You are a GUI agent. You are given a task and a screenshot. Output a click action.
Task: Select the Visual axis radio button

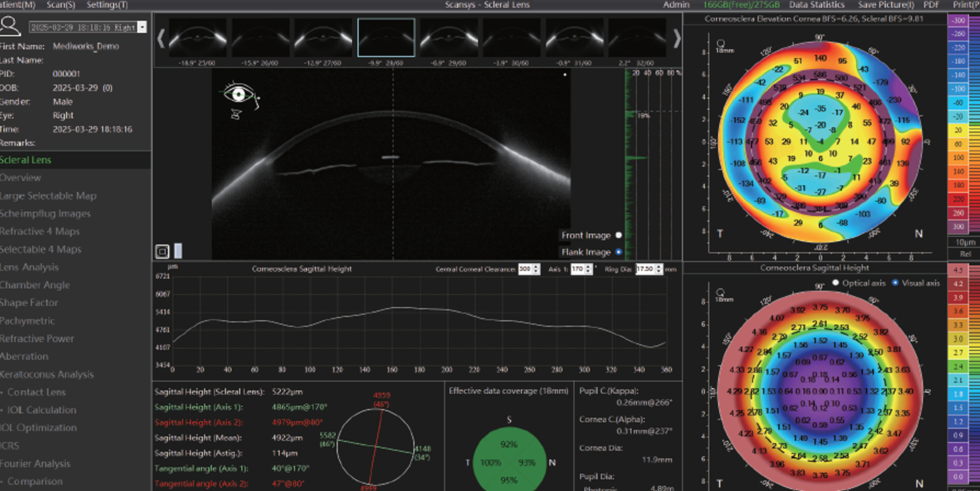click(895, 283)
